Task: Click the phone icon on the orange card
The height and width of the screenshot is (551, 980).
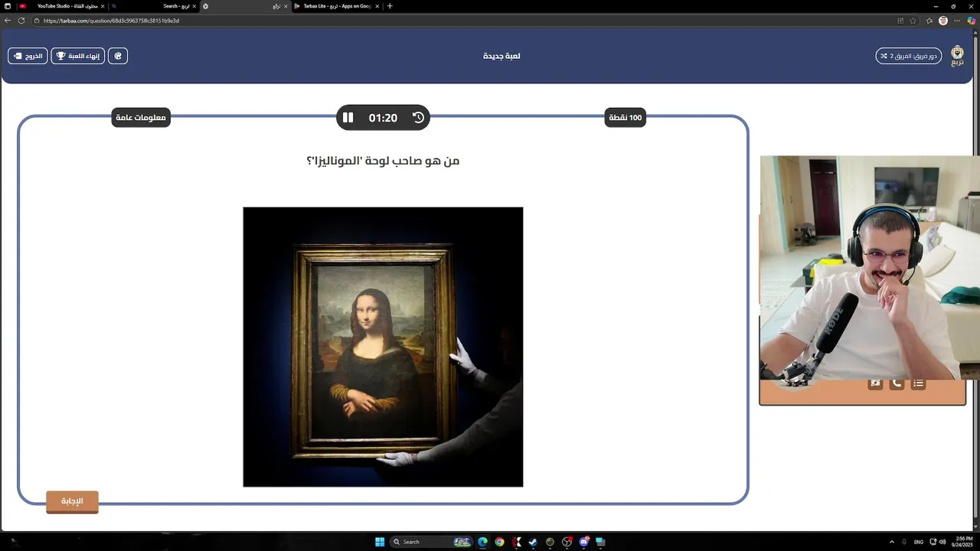Action: point(897,383)
